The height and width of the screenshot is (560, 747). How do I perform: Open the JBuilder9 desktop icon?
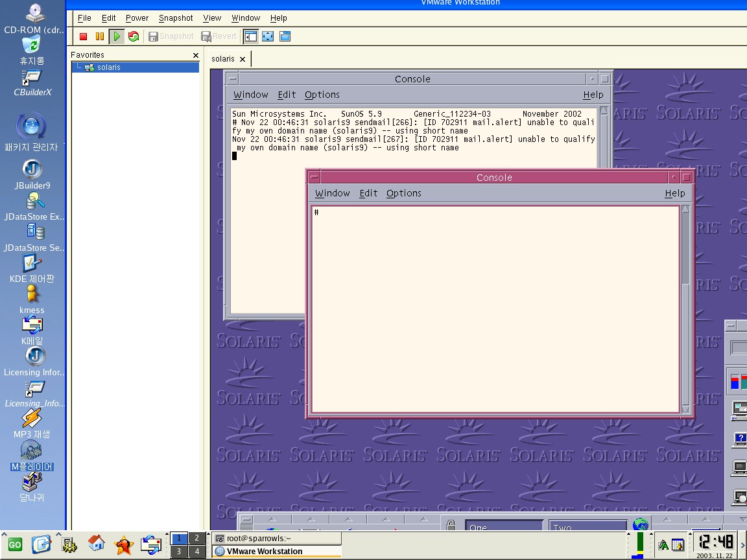pyautogui.click(x=32, y=170)
